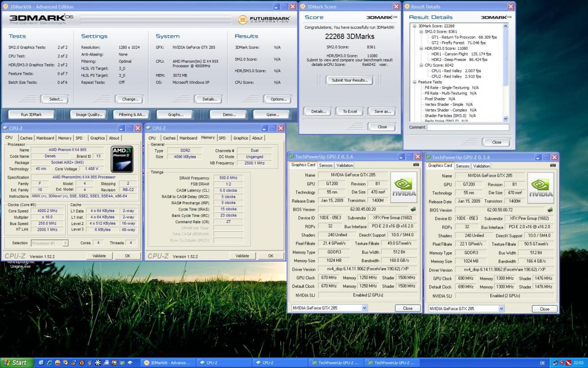
Task: Click To Excel in the 3DMark Score window
Action: (x=350, y=112)
